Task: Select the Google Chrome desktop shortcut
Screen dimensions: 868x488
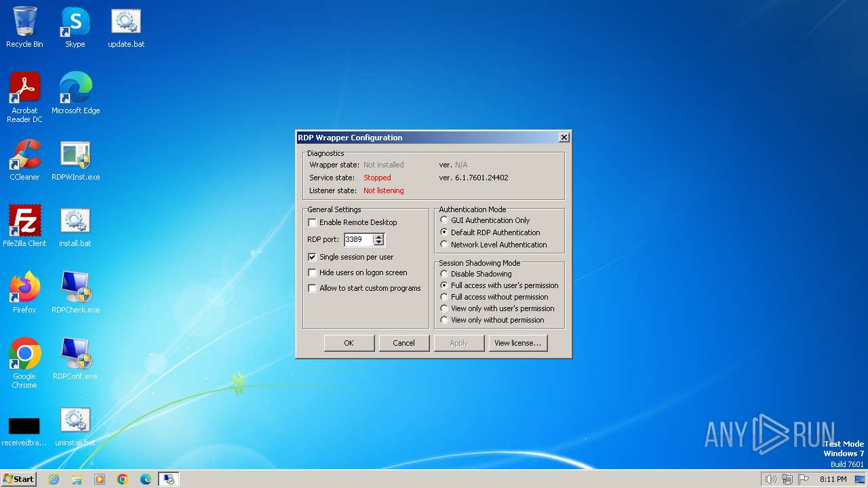Action: 24,363
